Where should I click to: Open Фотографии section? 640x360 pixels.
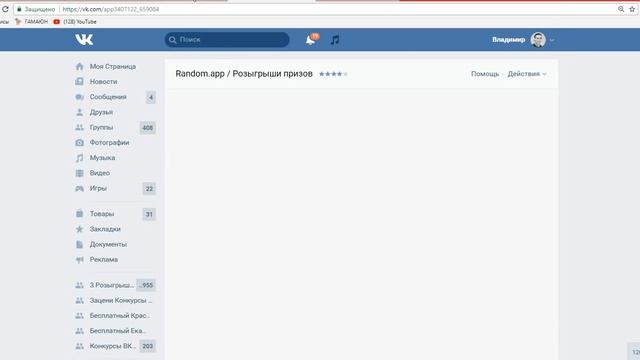pyautogui.click(x=109, y=142)
